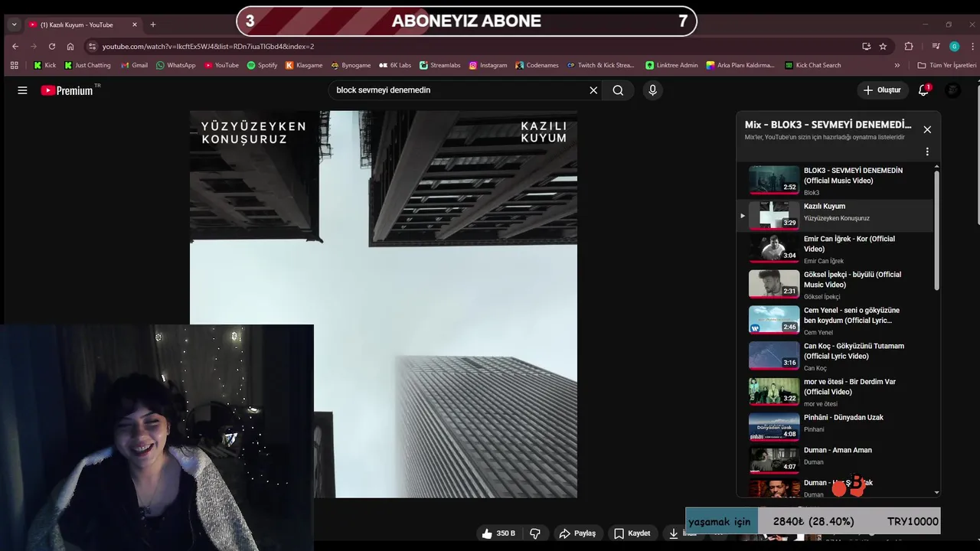Dislike the video with thumbs down
Screen dimensions: 980x551
(535, 533)
